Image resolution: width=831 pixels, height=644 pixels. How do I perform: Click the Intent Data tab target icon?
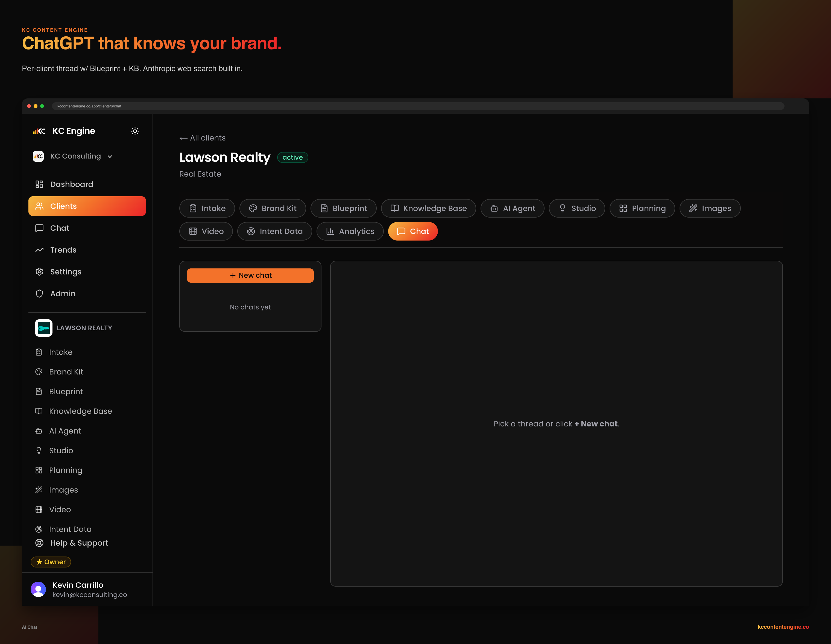click(x=251, y=231)
